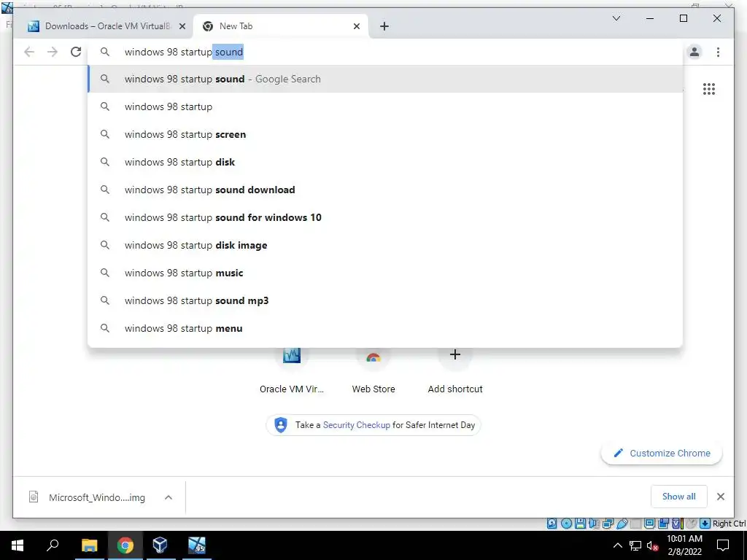Click the VirtualBox USB status icon
Viewport: 747px width, 560px height.
[x=622, y=524]
